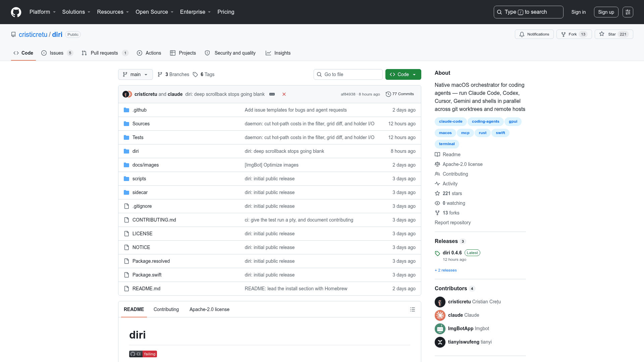Expand the green Code dropdown button

(403, 74)
